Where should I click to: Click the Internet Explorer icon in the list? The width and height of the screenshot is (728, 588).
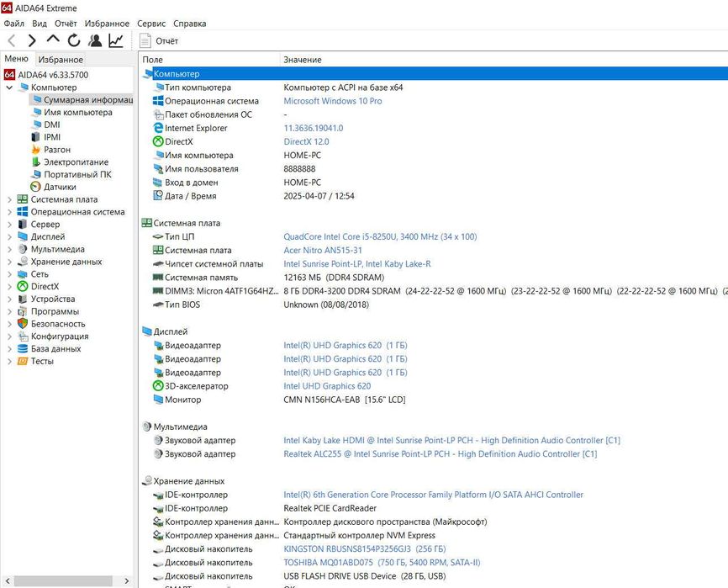158,128
